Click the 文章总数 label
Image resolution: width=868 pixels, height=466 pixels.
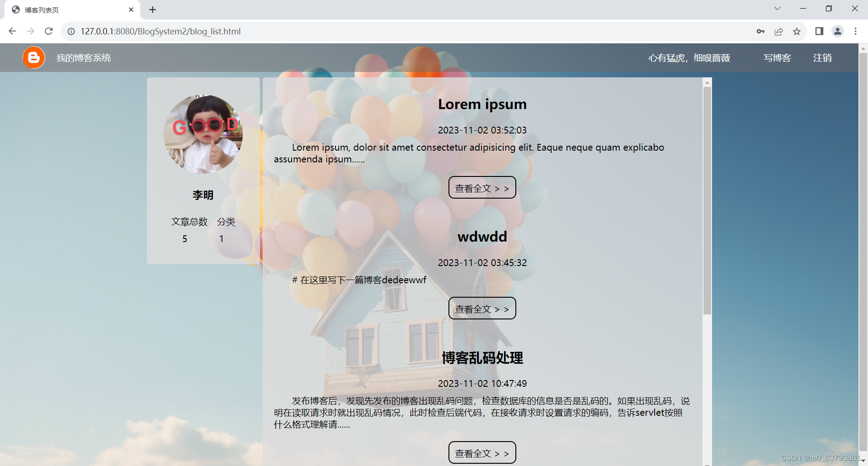pyautogui.click(x=189, y=222)
